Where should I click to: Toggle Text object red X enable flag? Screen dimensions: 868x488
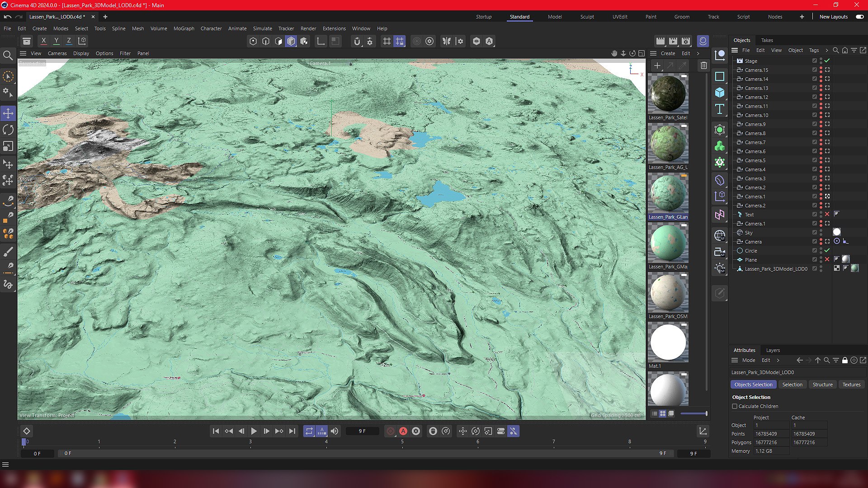[827, 214]
